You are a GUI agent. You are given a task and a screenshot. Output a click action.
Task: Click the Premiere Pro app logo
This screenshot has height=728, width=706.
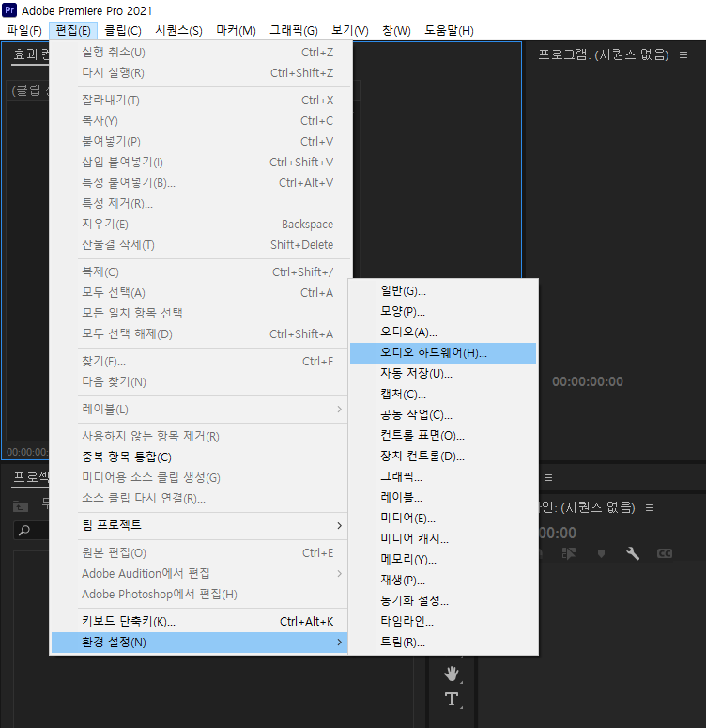coord(9,9)
